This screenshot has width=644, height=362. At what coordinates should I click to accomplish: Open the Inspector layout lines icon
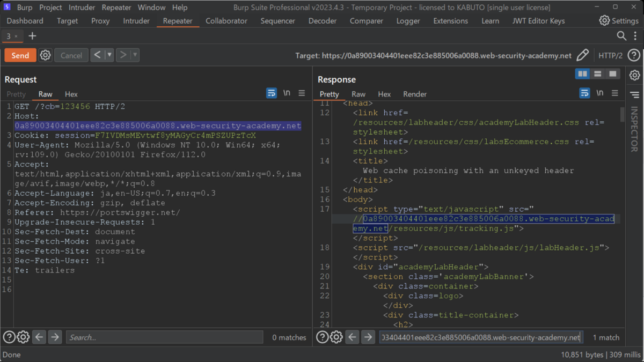635,95
